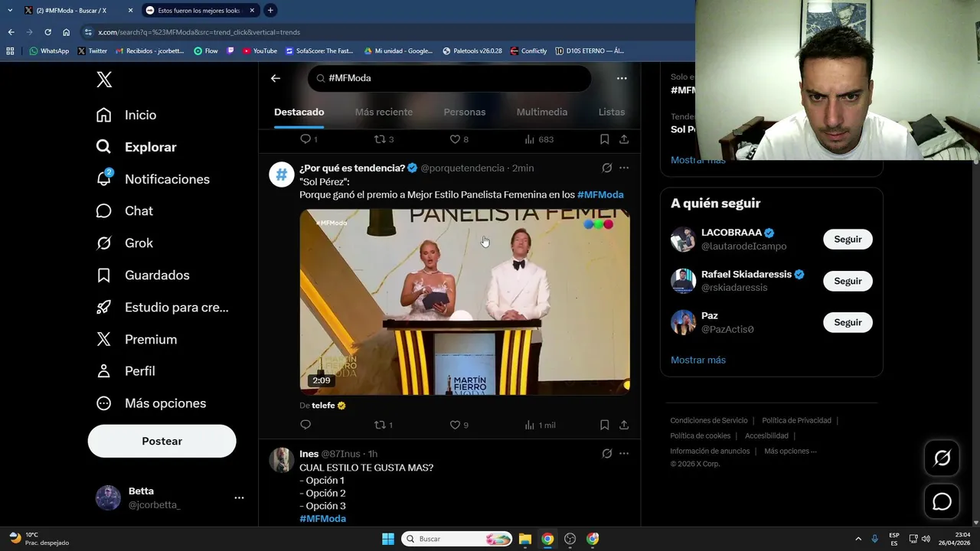Click the #MFModa search input field

(449, 78)
